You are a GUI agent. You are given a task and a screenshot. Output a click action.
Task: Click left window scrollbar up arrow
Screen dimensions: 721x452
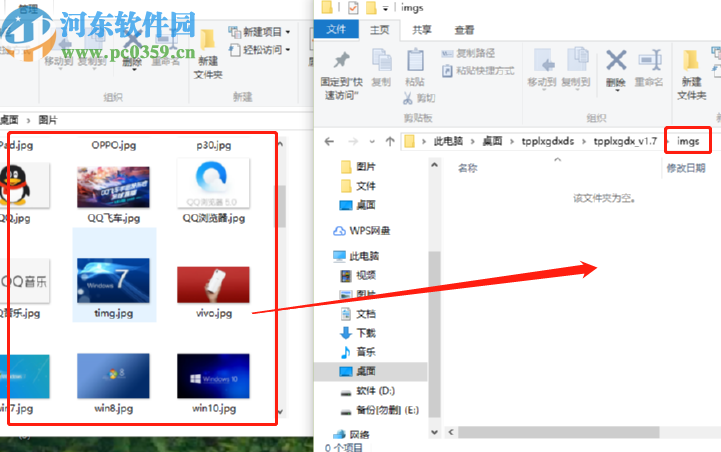click(280, 144)
